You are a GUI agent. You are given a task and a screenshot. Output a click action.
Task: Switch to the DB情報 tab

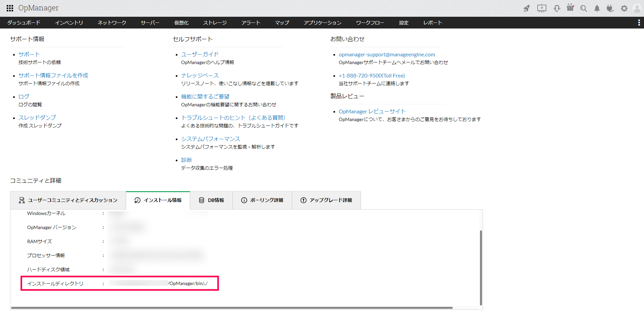tap(211, 200)
